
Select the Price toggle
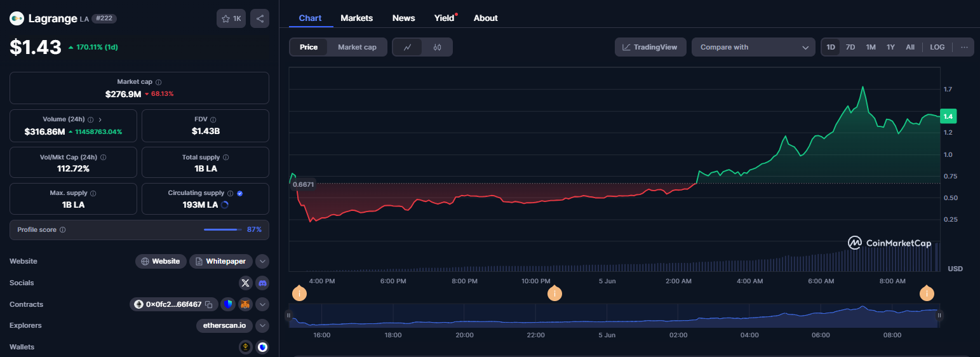(x=309, y=47)
